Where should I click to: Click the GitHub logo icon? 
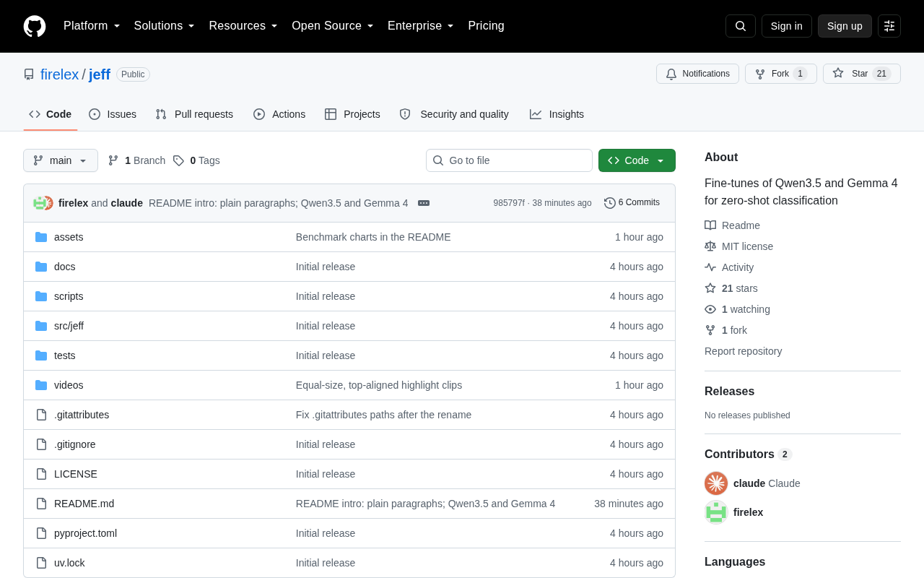[35, 26]
